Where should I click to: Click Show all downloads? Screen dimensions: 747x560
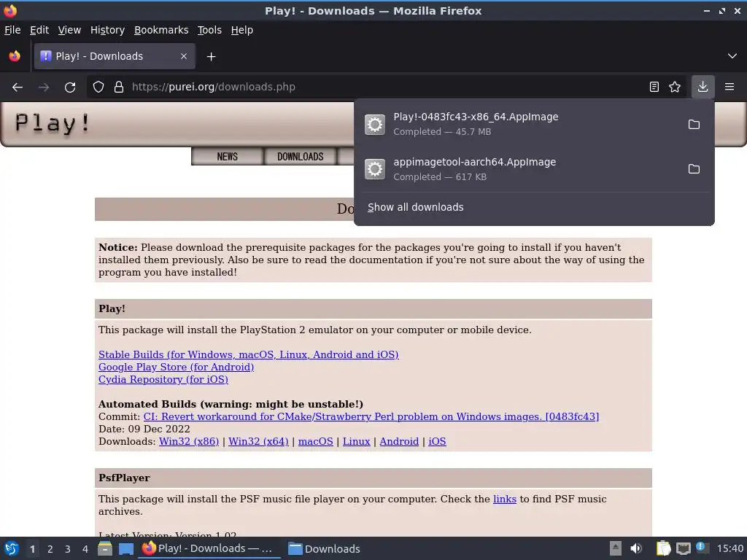[x=415, y=207]
